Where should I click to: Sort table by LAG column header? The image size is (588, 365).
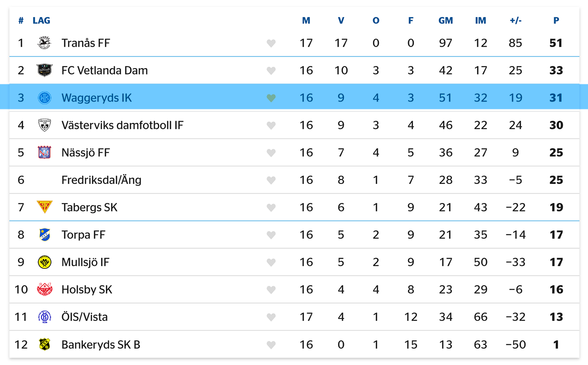point(42,21)
